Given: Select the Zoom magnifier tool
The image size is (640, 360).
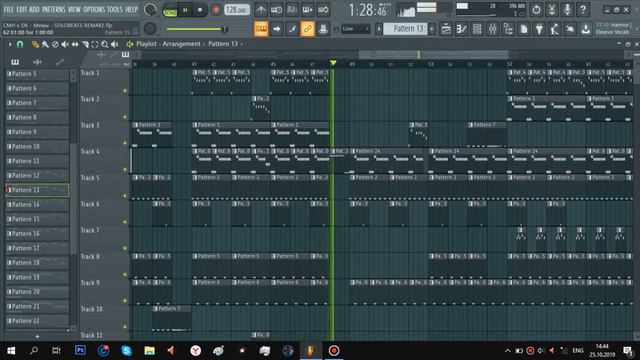Looking at the screenshot, I should 105,44.
